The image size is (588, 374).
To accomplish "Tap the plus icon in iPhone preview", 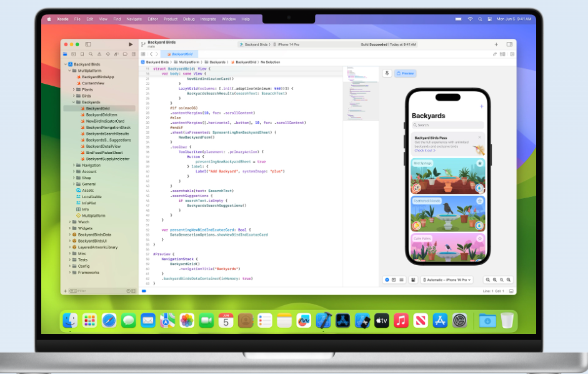I will (x=482, y=106).
